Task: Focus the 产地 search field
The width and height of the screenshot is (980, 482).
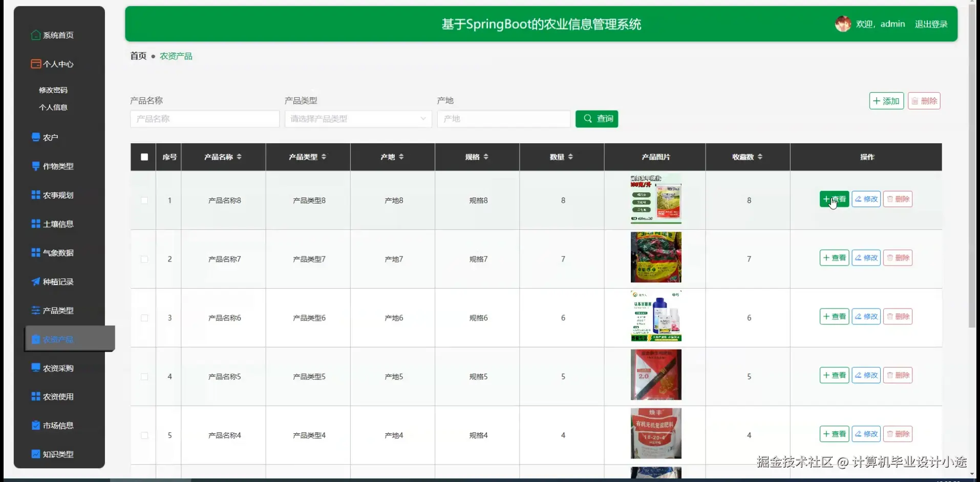Action: click(504, 119)
